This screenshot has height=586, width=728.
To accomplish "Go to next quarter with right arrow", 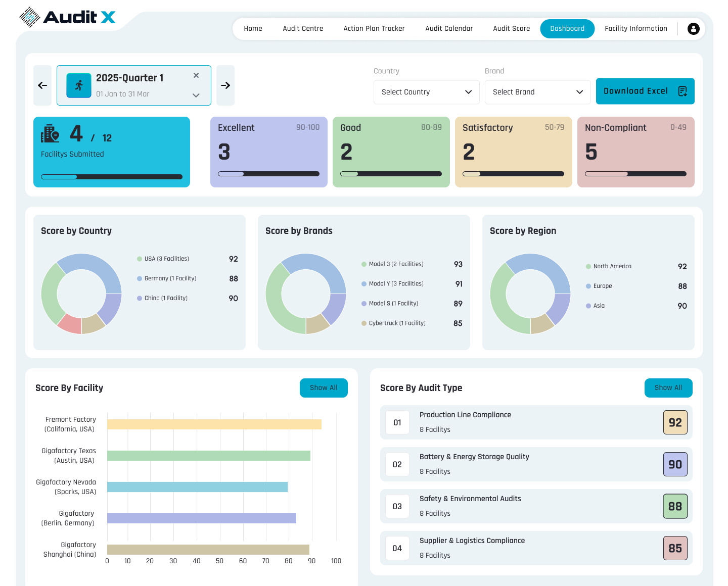I will (x=225, y=85).
